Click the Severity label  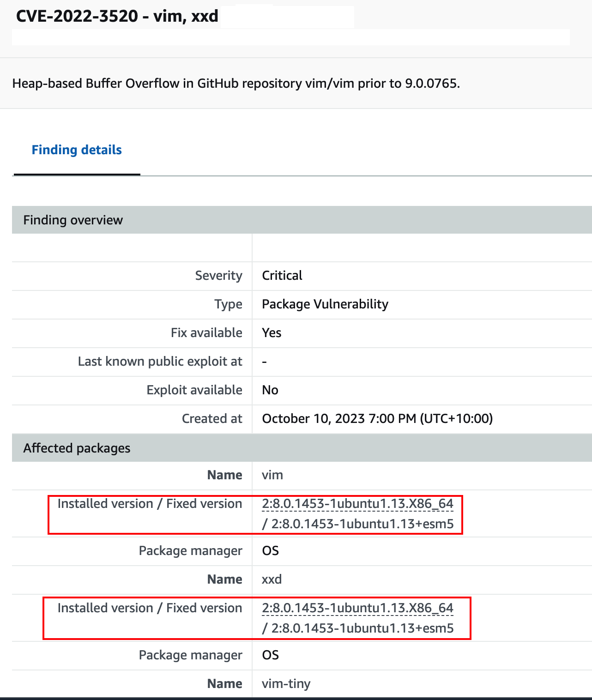(218, 275)
